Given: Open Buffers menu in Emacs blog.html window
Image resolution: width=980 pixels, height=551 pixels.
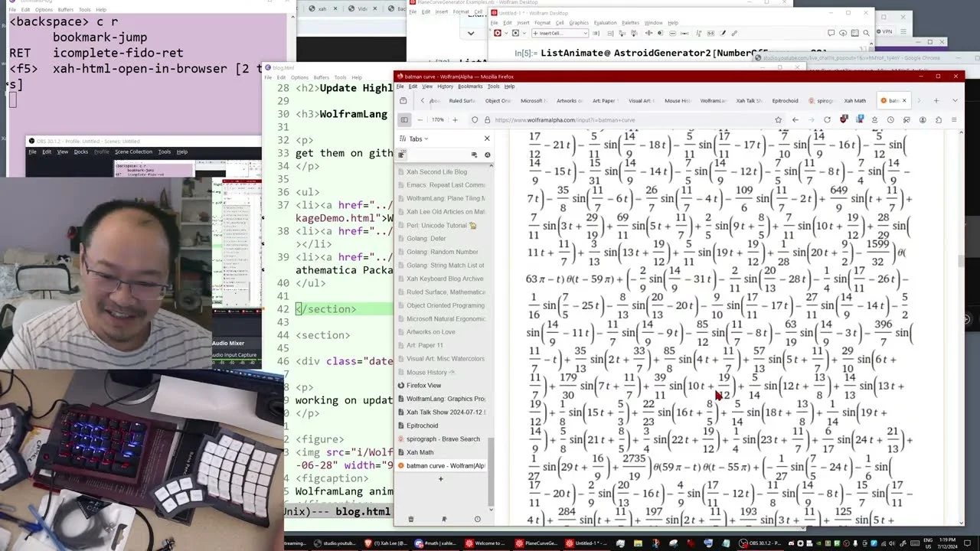Looking at the screenshot, I should pos(321,77).
